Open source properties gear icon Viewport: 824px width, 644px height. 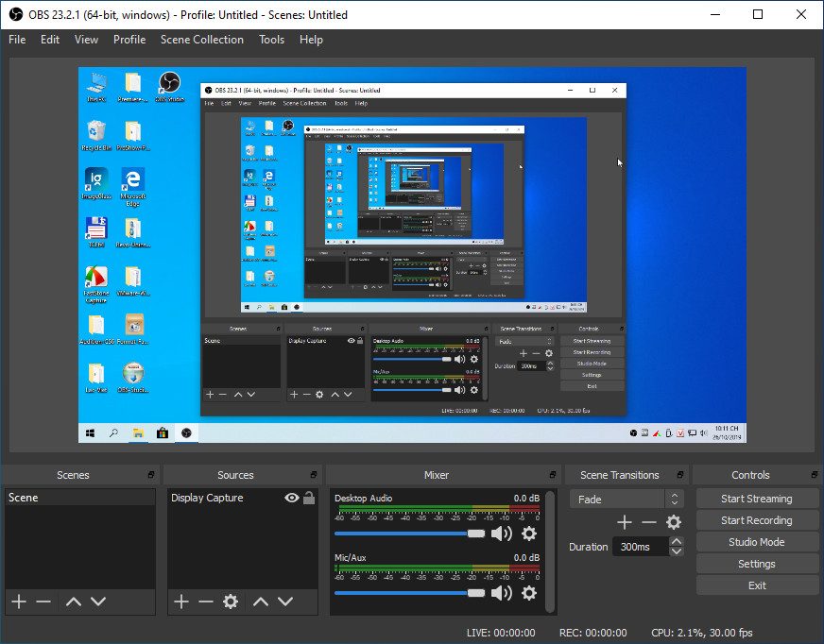click(230, 602)
